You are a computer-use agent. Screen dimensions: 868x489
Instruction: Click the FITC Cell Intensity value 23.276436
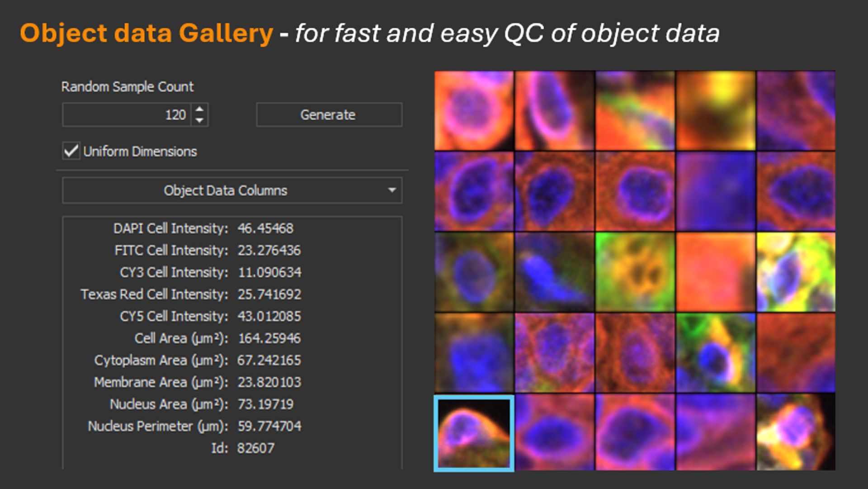pos(269,251)
